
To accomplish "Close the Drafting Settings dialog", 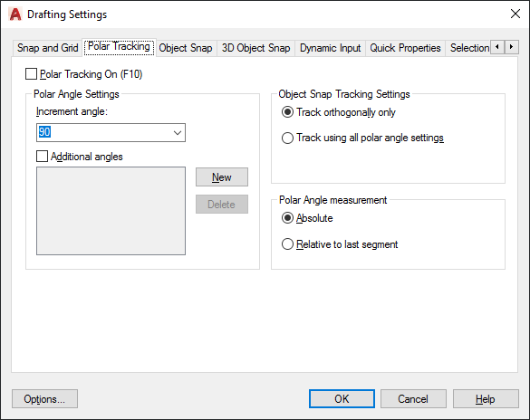I will click(x=516, y=14).
